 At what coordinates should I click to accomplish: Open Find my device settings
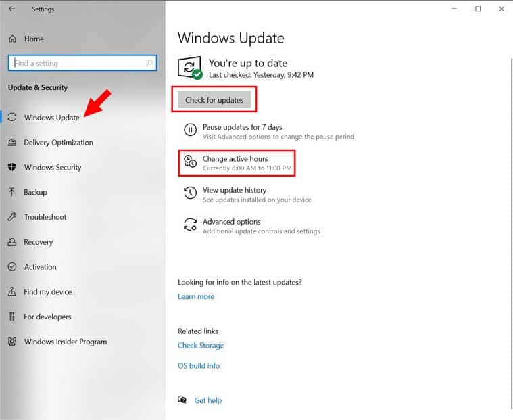click(x=48, y=291)
